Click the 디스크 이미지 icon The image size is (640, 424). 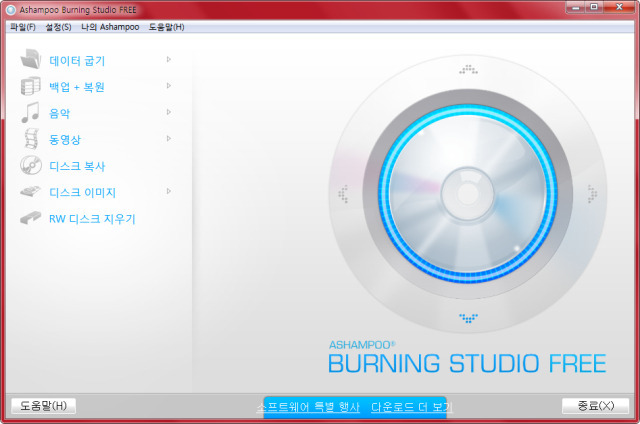coord(31,191)
